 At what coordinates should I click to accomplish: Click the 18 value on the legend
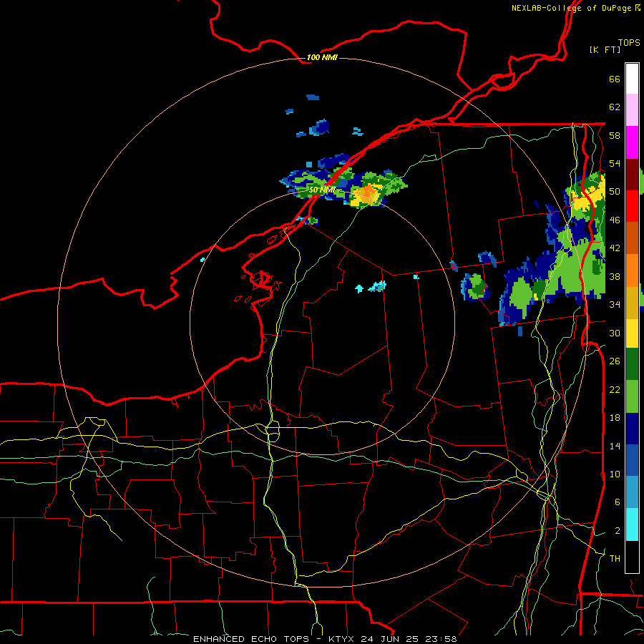click(x=615, y=418)
